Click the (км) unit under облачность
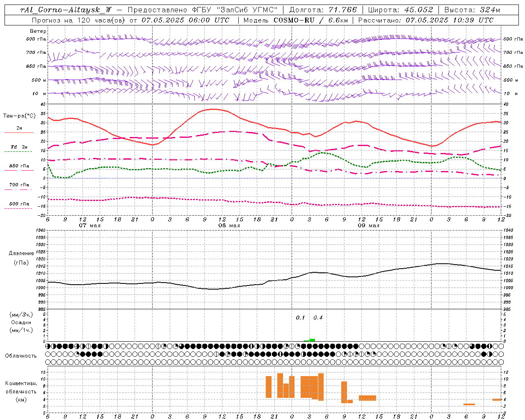The width and height of the screenshot is (525, 420). 21,399
